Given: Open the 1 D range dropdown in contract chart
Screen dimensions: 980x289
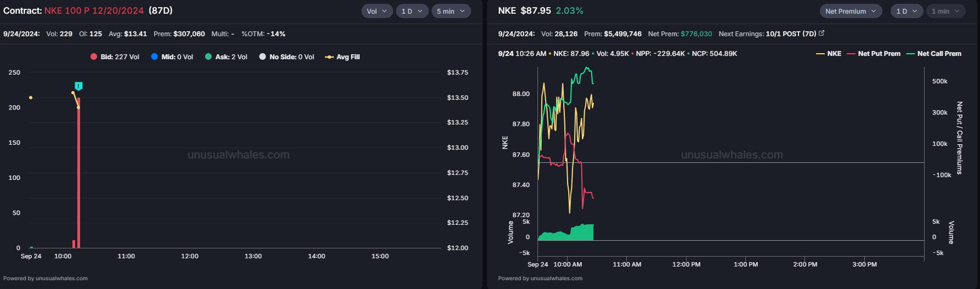Looking at the screenshot, I should (412, 11).
